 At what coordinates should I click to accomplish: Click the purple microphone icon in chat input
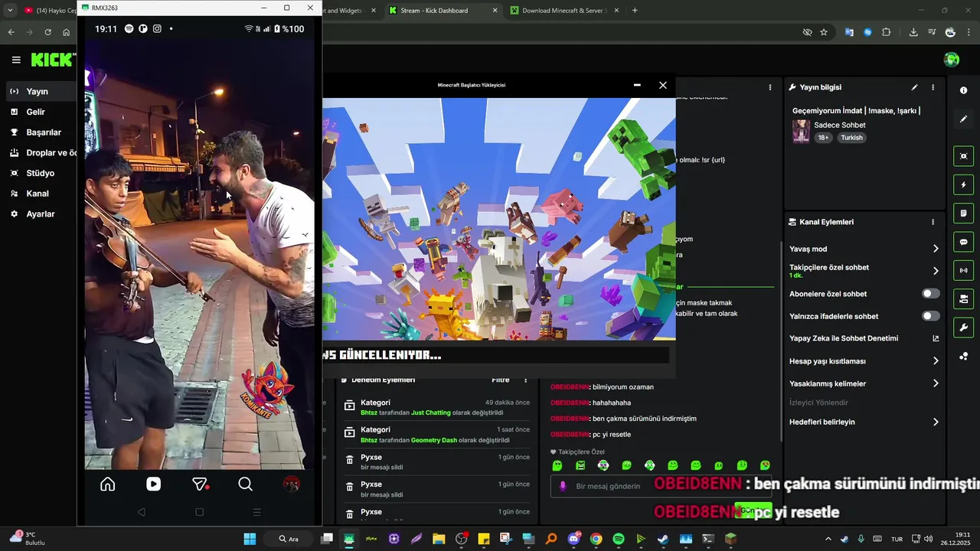pyautogui.click(x=563, y=486)
